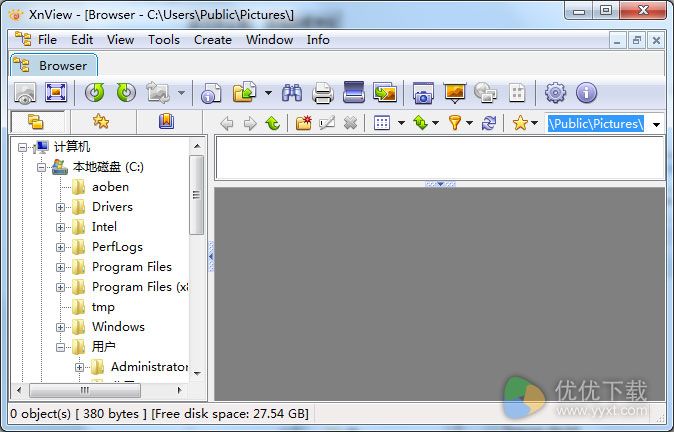
Task: Click the tree panel collapse splitter handle
Action: coord(211,257)
